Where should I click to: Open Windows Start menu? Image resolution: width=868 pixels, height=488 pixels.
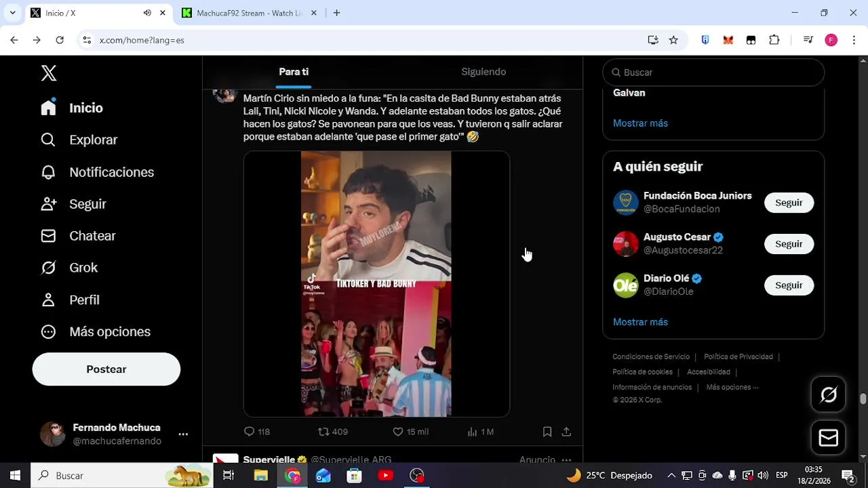(x=15, y=476)
